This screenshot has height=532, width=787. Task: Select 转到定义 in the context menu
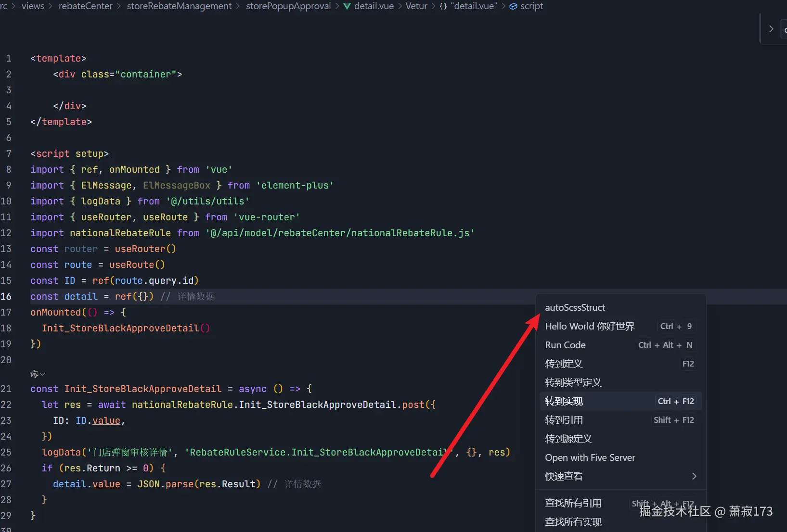click(621, 364)
